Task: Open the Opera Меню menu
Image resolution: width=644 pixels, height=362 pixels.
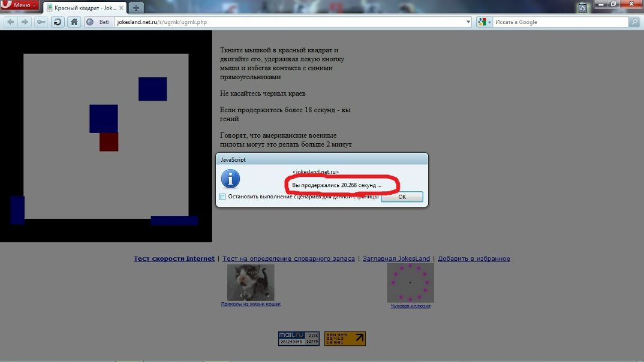Action: click(x=20, y=5)
